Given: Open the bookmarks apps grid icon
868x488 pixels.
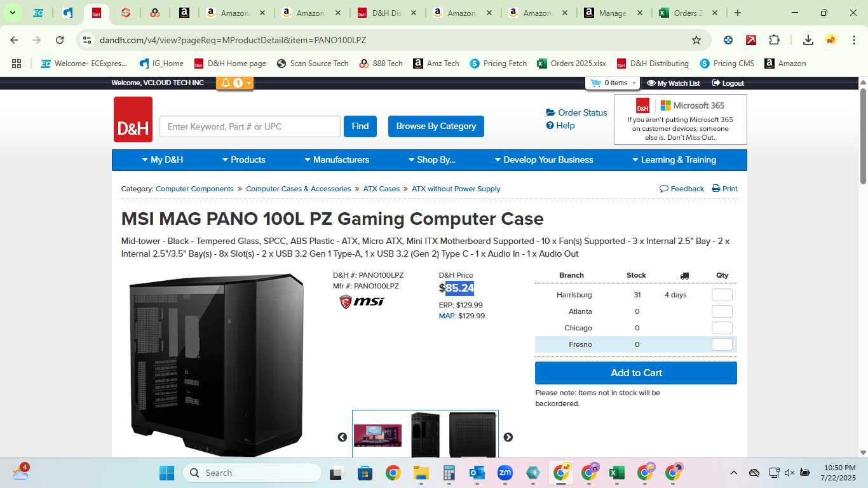Looking at the screenshot, I should coord(17,64).
